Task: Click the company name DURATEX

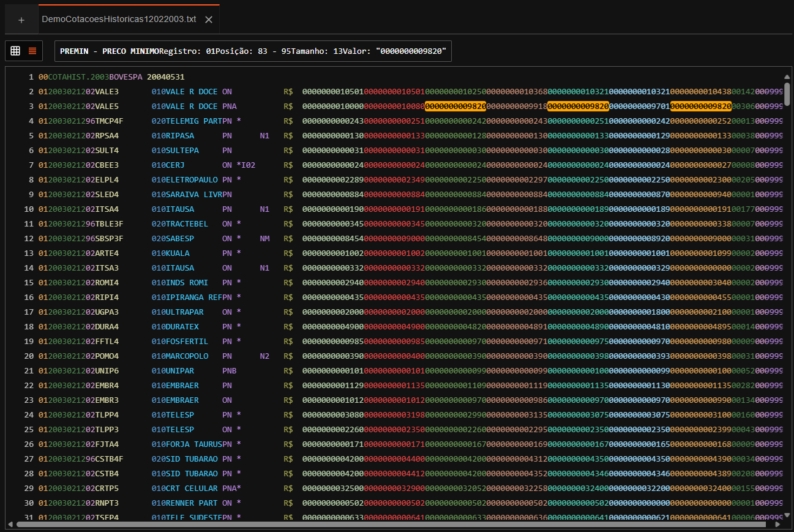Action: 182,327
